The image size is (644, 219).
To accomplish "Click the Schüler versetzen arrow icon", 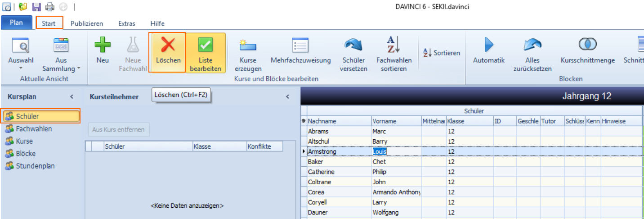I will tap(353, 45).
